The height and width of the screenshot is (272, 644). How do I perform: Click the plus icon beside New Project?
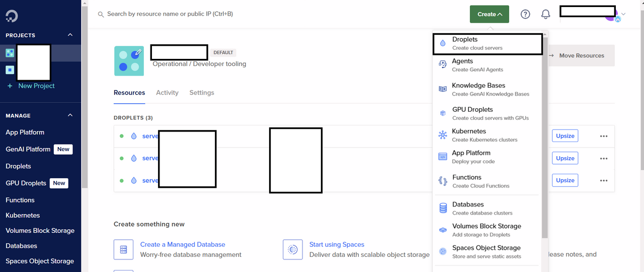click(10, 86)
